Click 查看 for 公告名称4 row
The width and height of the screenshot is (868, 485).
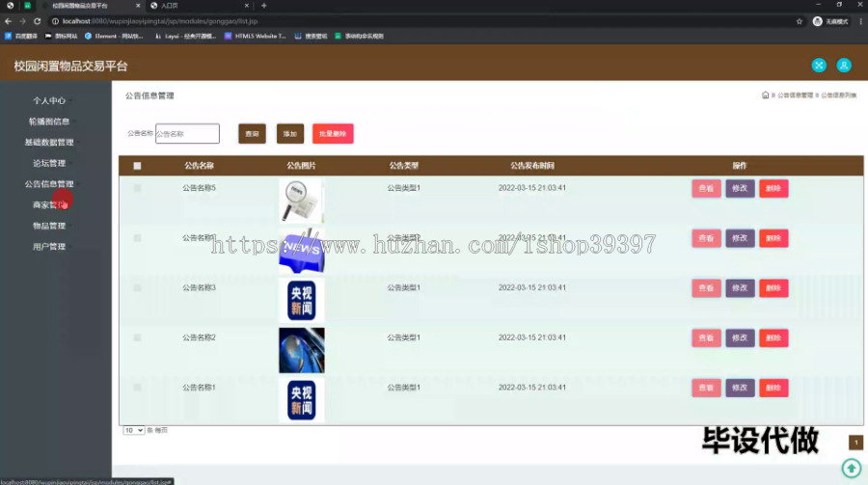706,238
